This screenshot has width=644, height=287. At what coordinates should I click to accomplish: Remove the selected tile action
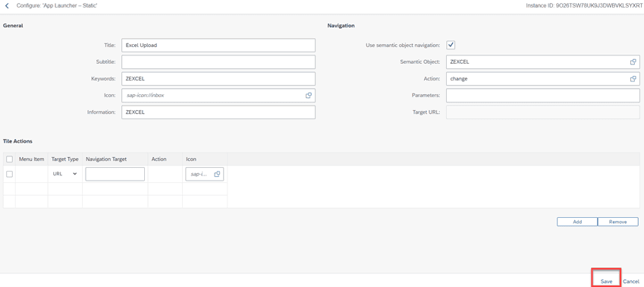coord(617,222)
